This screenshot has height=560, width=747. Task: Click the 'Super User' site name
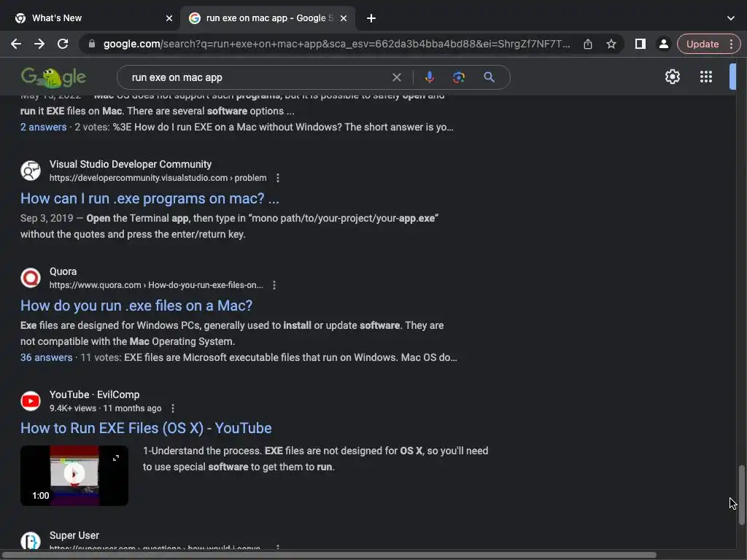tap(74, 535)
